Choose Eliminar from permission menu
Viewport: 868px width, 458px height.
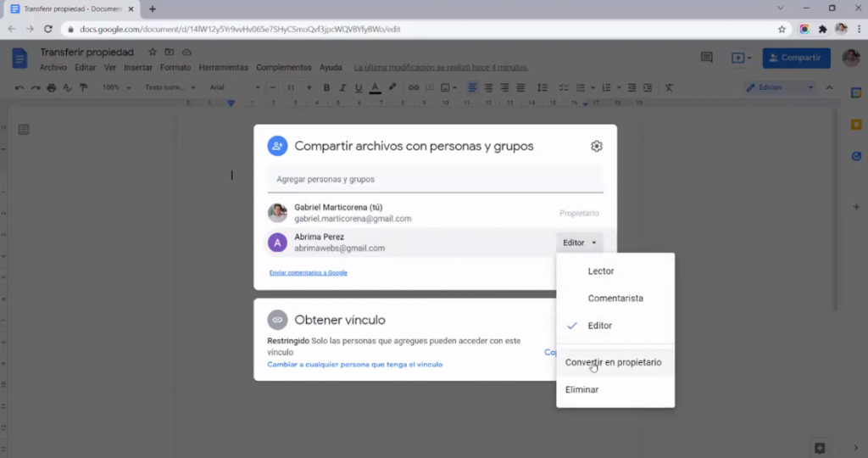(581, 389)
